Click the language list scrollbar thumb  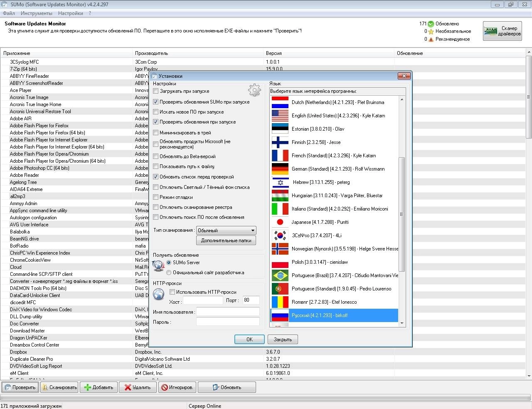pyautogui.click(x=401, y=214)
